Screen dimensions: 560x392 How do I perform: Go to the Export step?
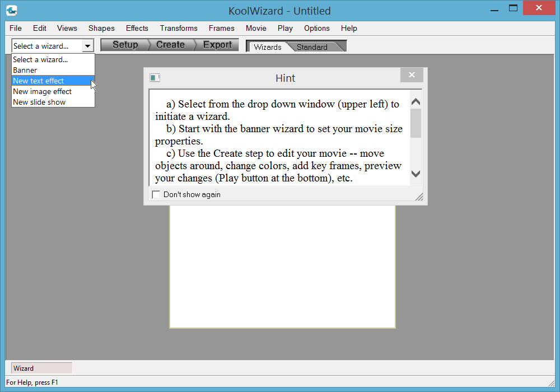point(217,45)
